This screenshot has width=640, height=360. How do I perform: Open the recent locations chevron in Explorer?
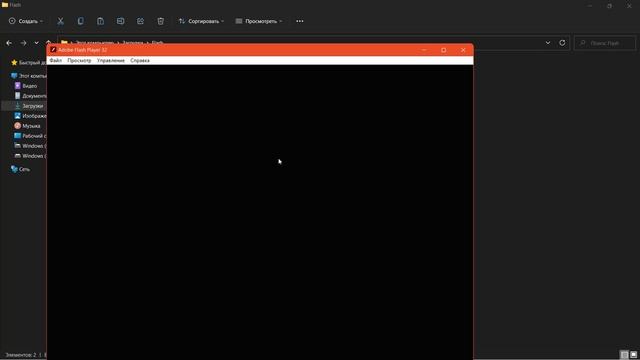(x=37, y=43)
